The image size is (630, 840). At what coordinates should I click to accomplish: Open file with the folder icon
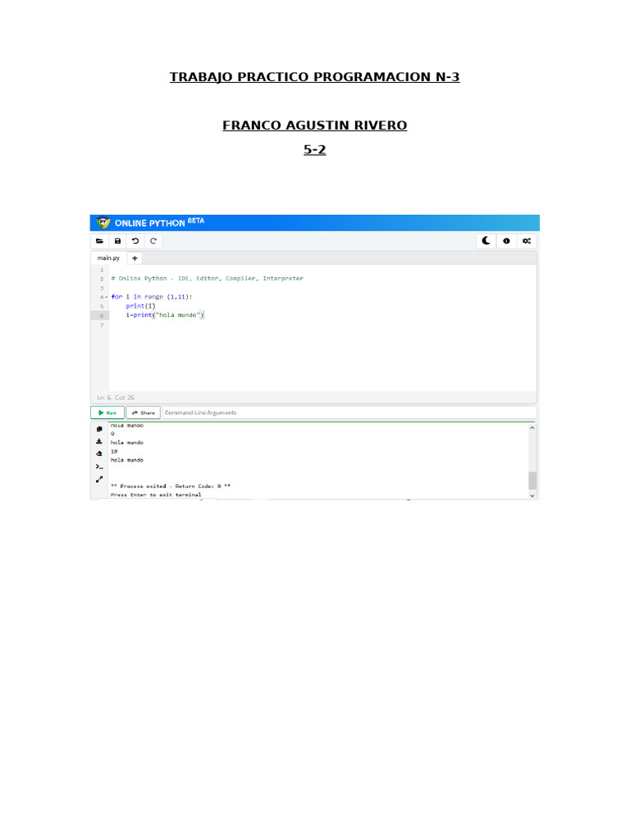pyautogui.click(x=99, y=241)
